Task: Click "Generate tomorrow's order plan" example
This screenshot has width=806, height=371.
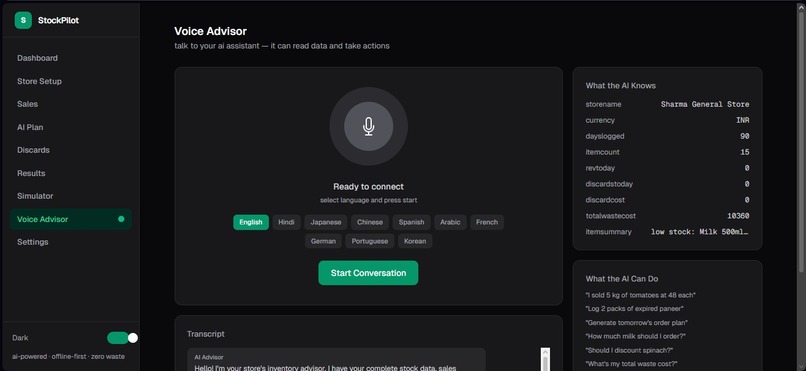Action: click(x=637, y=323)
